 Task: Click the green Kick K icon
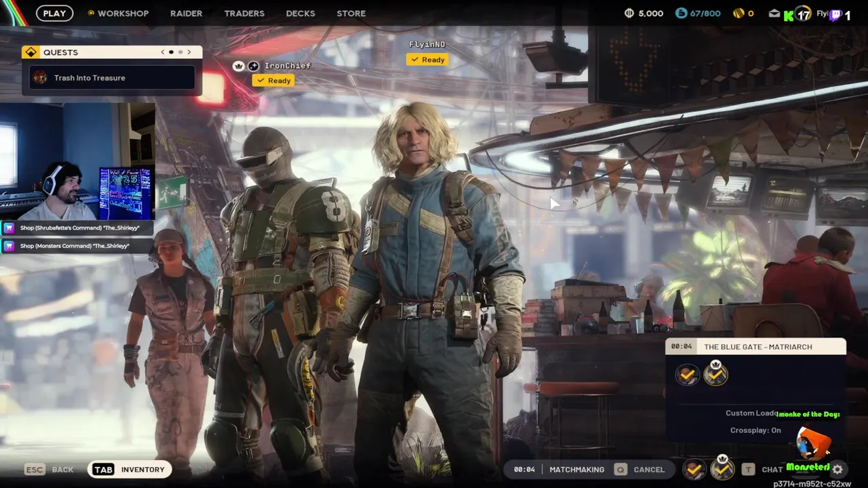point(789,16)
